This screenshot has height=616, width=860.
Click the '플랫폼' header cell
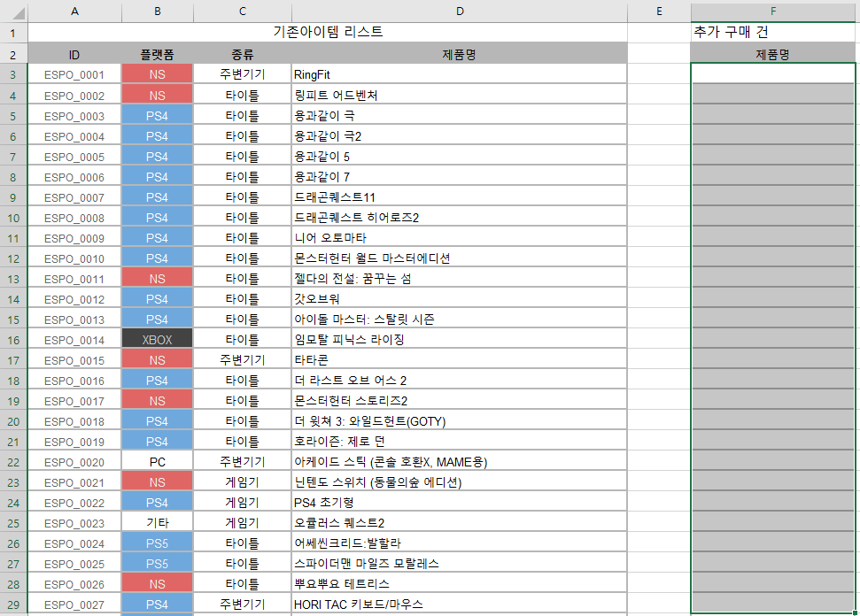click(158, 54)
